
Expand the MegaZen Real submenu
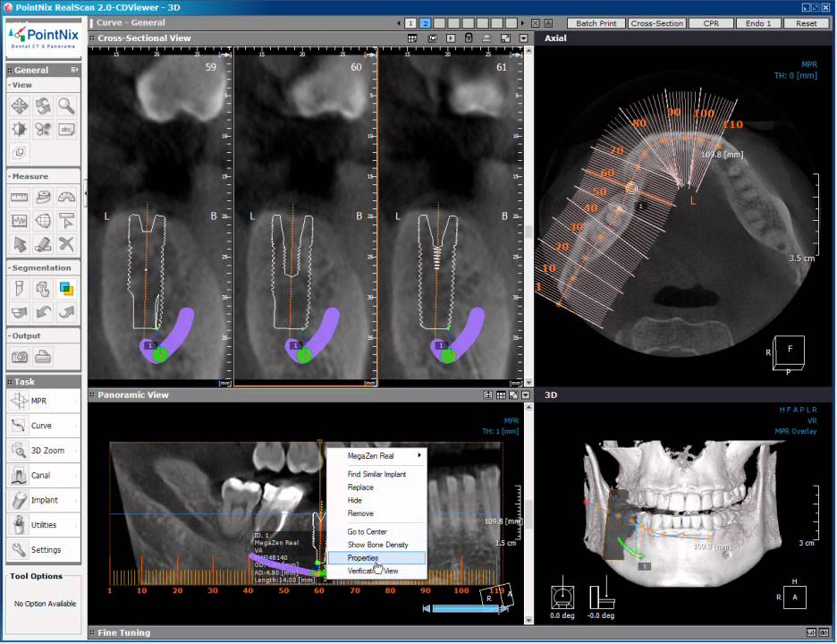376,456
